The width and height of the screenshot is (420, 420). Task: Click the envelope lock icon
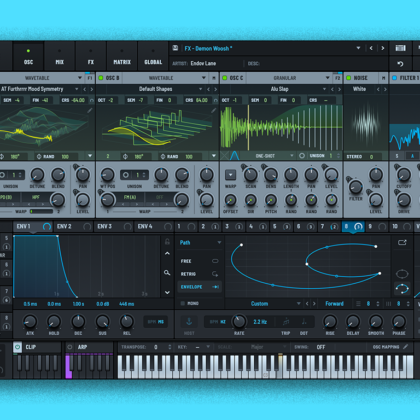click(x=167, y=242)
